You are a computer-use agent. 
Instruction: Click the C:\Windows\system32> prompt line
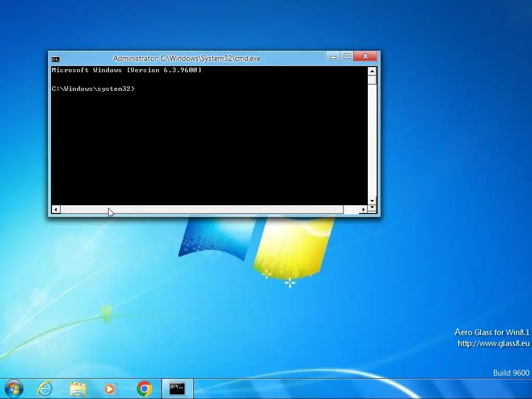click(x=93, y=89)
